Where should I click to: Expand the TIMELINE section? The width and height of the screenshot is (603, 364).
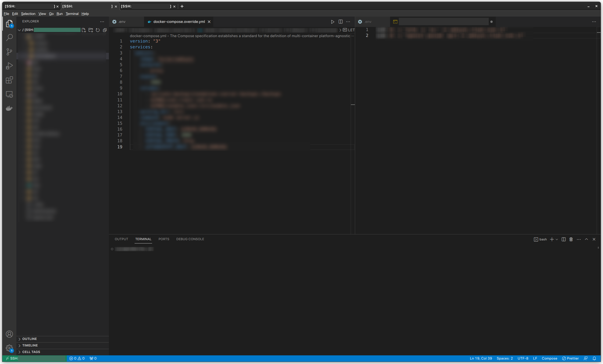pos(30,345)
